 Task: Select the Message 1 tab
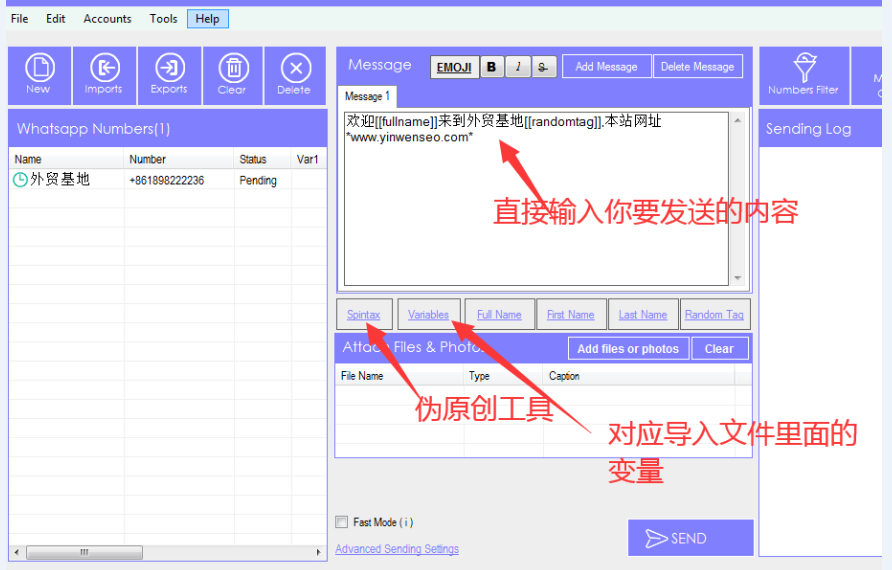[x=367, y=96]
